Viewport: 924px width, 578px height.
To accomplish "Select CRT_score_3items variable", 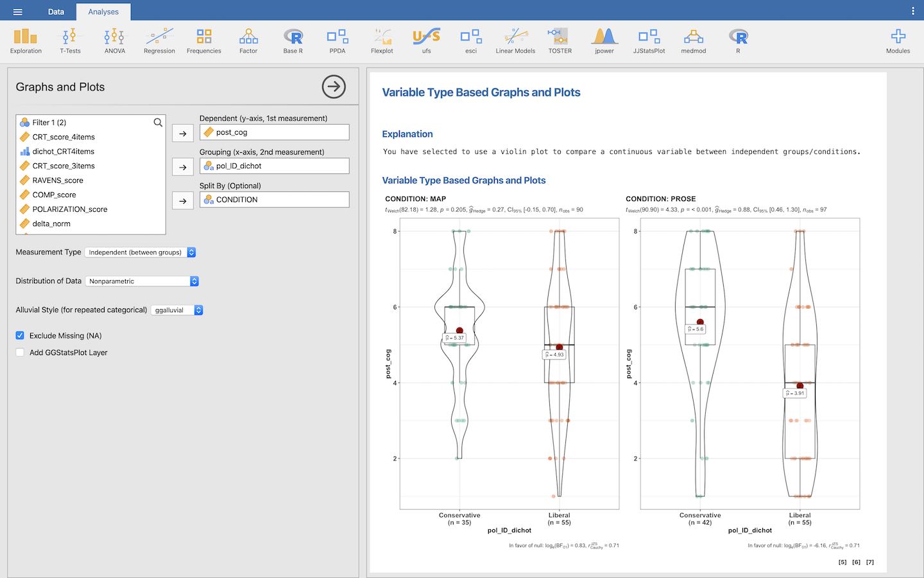I will point(90,166).
